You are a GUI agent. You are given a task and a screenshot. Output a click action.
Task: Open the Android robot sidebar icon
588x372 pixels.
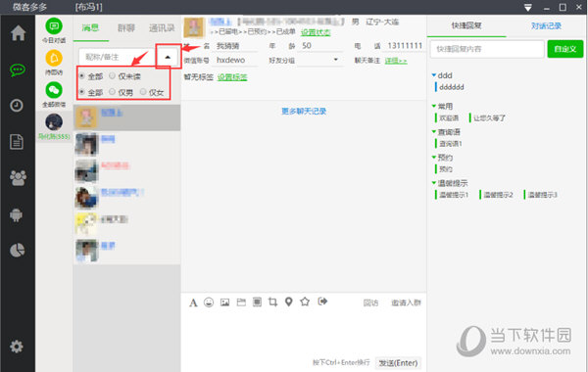[16, 214]
